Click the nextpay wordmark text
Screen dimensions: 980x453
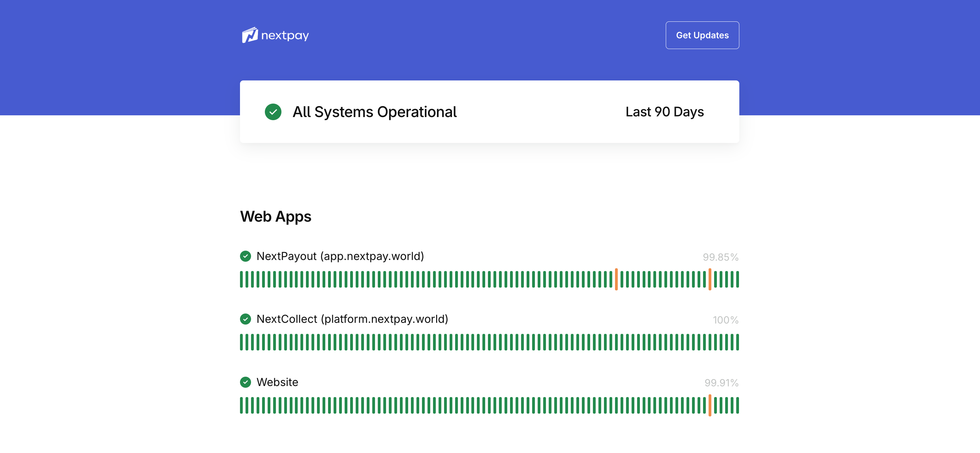click(285, 35)
